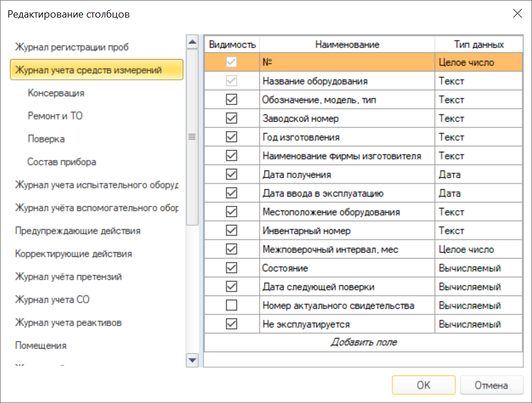Select Ремонт и ТО entry
The width and height of the screenshot is (532, 403).
(x=55, y=116)
